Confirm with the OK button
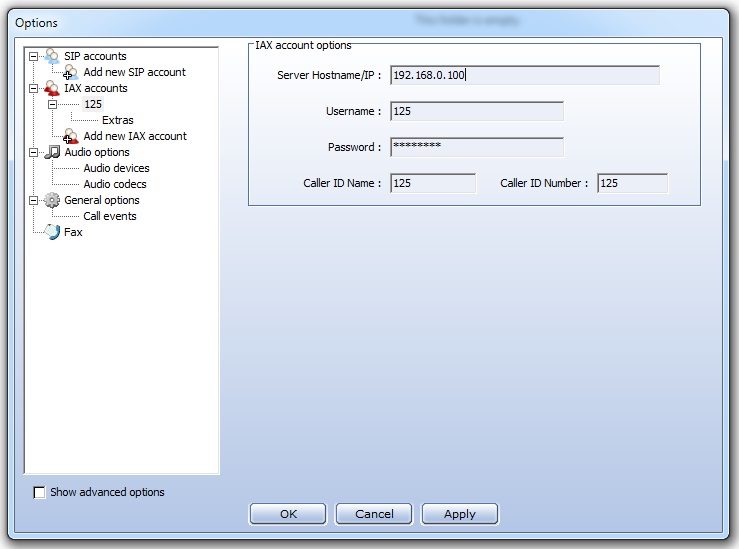The height and width of the screenshot is (549, 739). click(288, 514)
